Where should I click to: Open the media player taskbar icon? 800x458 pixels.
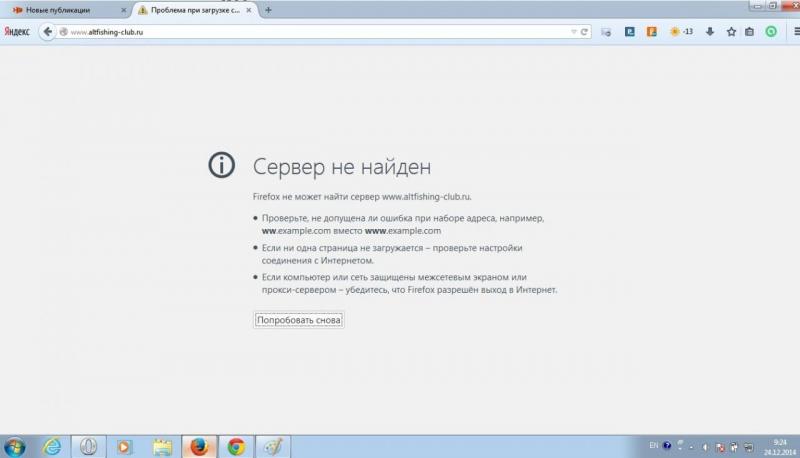(x=124, y=447)
